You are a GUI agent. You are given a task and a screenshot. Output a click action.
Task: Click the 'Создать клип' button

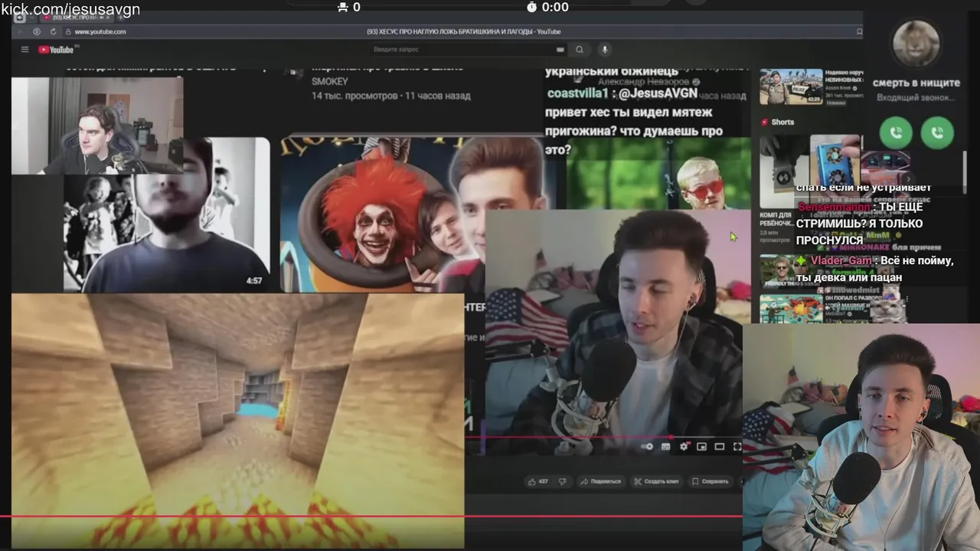(x=656, y=481)
